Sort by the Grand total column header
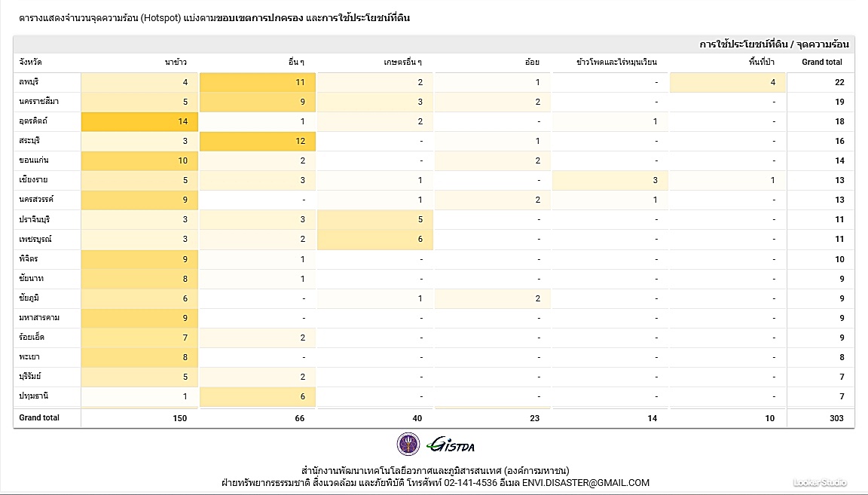Screen dimensions: 868x495 tap(822, 63)
